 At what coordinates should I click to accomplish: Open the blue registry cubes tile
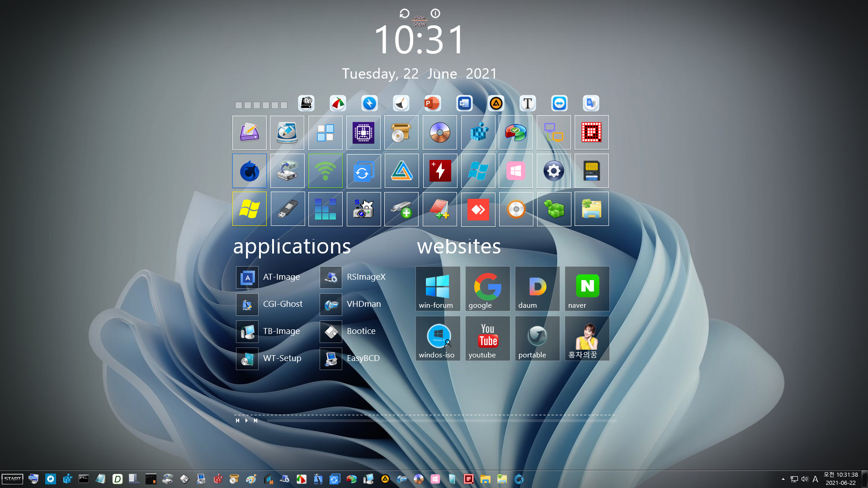(478, 132)
